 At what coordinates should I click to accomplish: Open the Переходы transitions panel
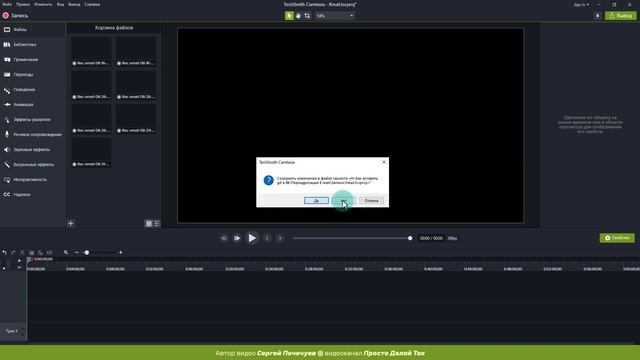[x=33, y=75]
